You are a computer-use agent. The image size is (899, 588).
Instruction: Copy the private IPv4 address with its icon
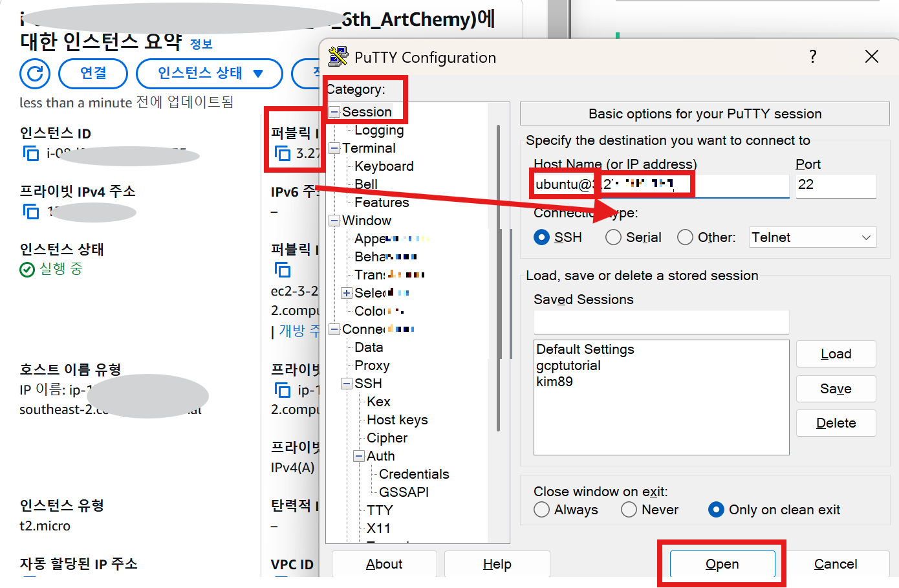[31, 212]
